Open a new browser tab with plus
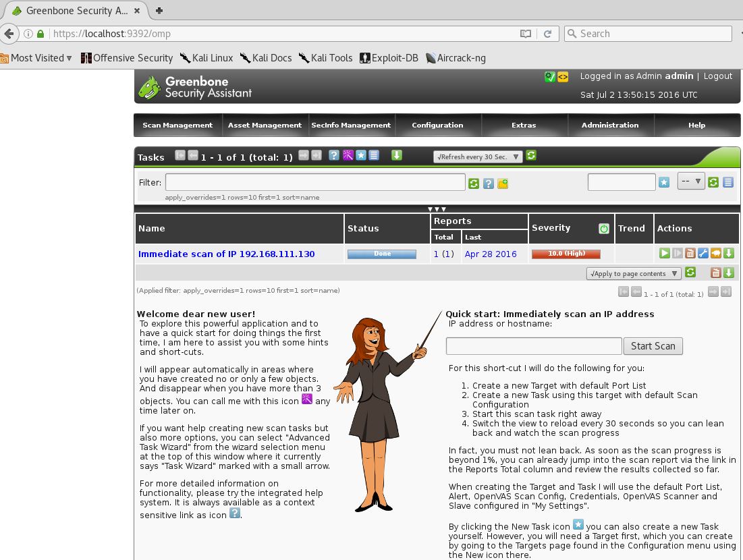The image size is (743, 560). click(x=159, y=10)
